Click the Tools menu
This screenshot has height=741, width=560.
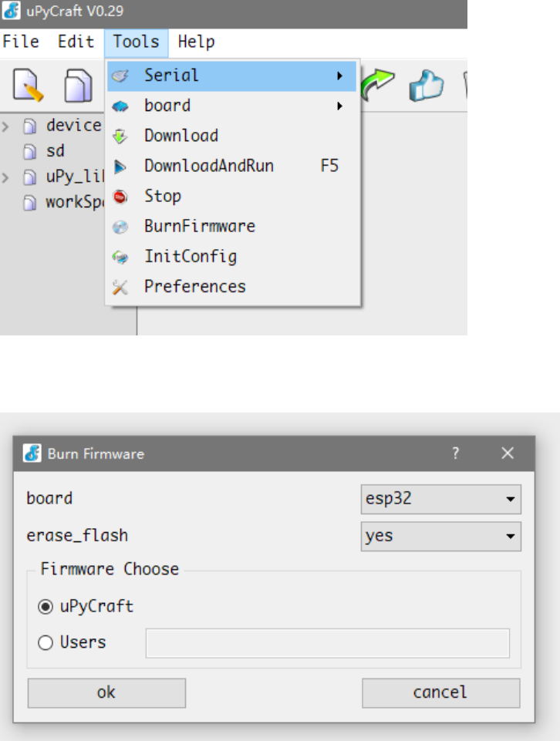pyautogui.click(x=136, y=42)
